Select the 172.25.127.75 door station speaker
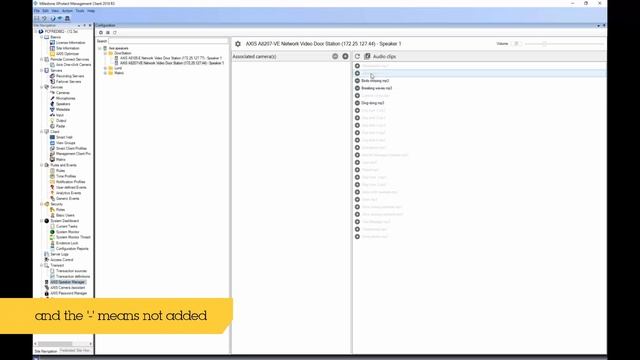Screen dimensions: 640x360 (171, 58)
